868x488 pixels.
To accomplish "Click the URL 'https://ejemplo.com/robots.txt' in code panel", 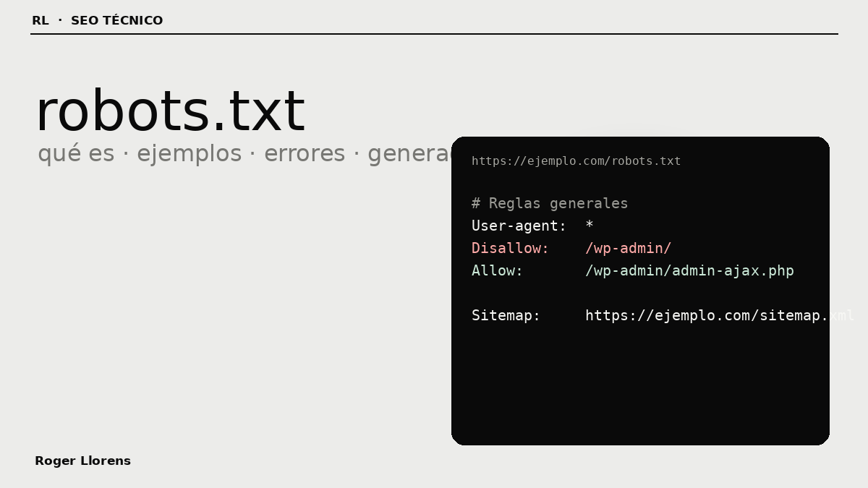I will (576, 161).
